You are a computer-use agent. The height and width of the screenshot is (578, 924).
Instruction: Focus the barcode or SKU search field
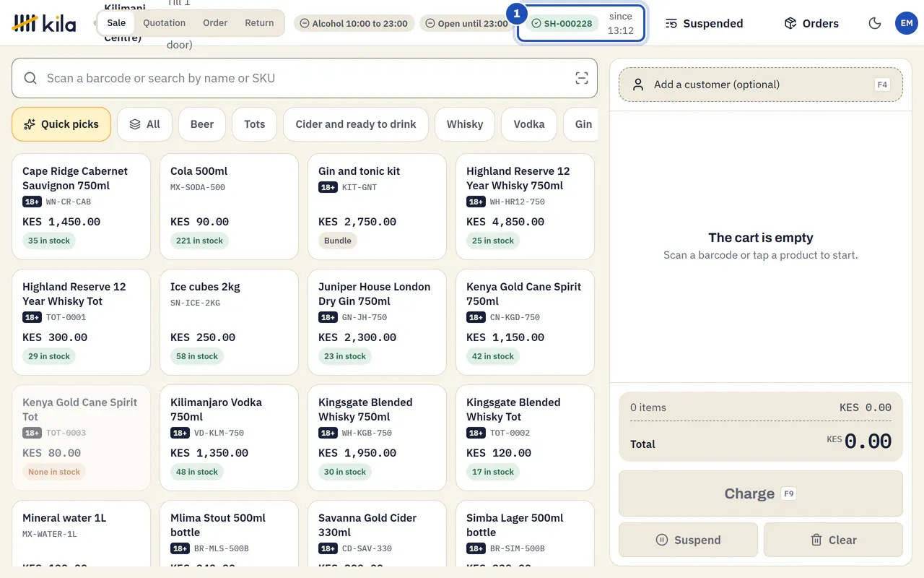pyautogui.click(x=305, y=78)
